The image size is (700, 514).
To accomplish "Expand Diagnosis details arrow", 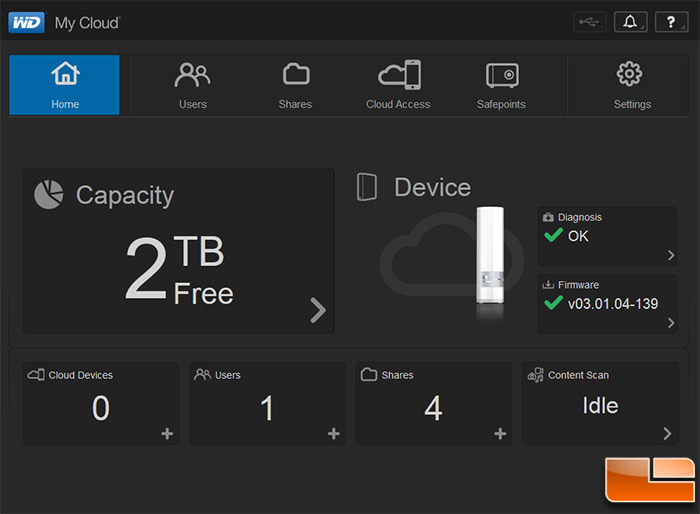I will [671, 255].
